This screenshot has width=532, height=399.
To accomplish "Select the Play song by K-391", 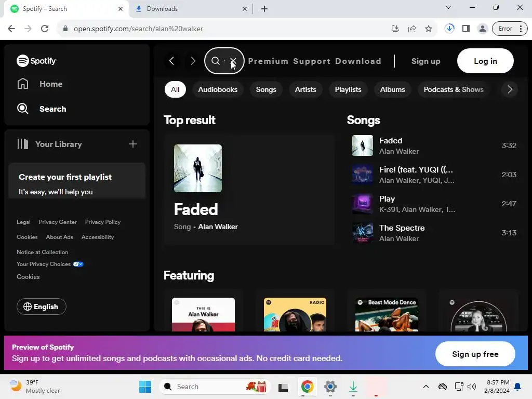I will 434,204.
